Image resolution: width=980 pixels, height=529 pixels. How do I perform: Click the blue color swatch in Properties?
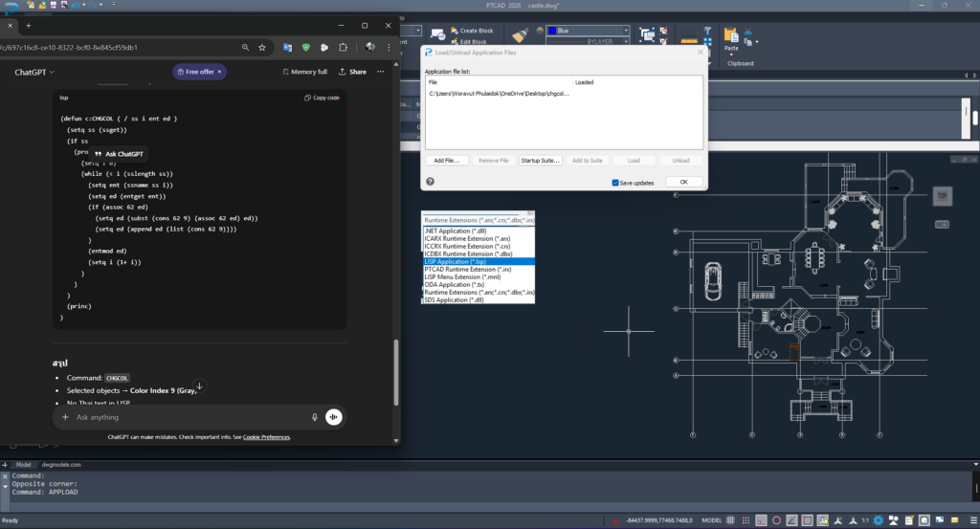(550, 31)
